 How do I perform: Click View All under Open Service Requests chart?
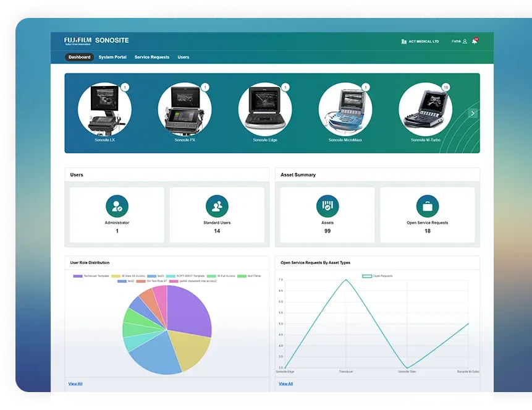click(285, 383)
